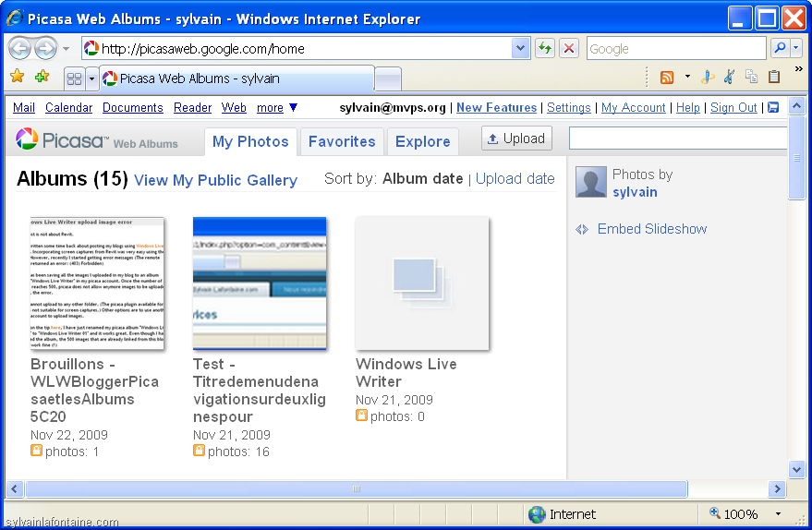Image resolution: width=812 pixels, height=530 pixels.
Task: Switch to the Favorites tab
Action: (x=342, y=142)
